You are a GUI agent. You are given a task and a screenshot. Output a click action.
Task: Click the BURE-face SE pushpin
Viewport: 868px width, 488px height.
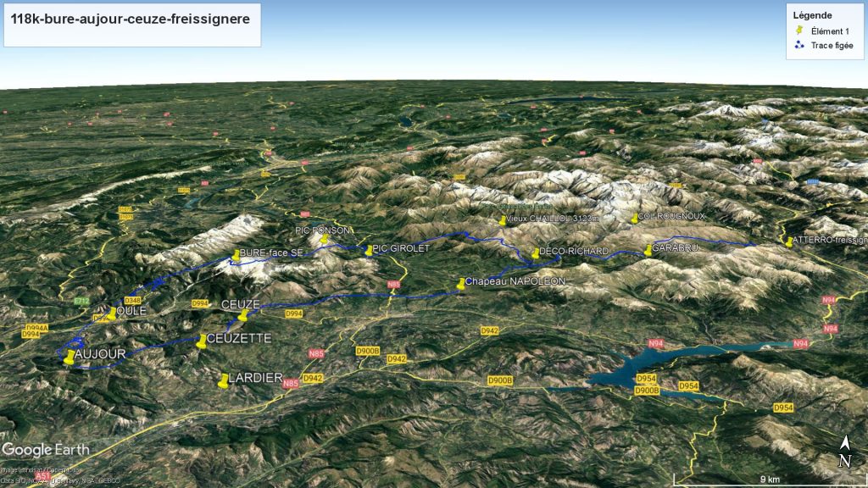[x=236, y=255]
